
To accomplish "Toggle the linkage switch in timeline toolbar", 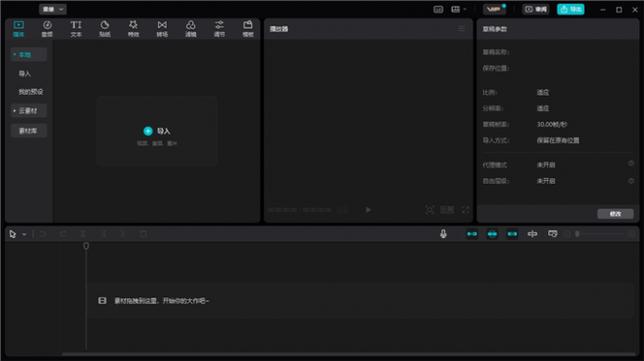I will [512, 234].
